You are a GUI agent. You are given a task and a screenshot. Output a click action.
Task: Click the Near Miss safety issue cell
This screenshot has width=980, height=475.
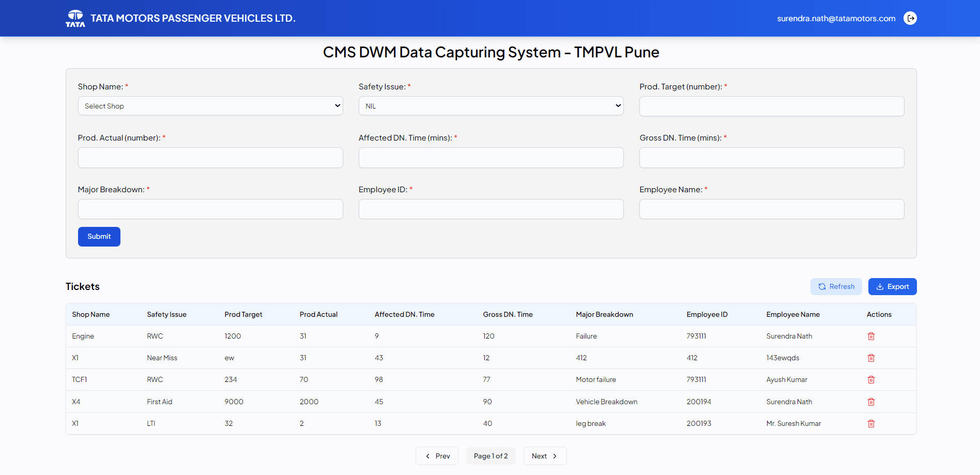(162, 358)
